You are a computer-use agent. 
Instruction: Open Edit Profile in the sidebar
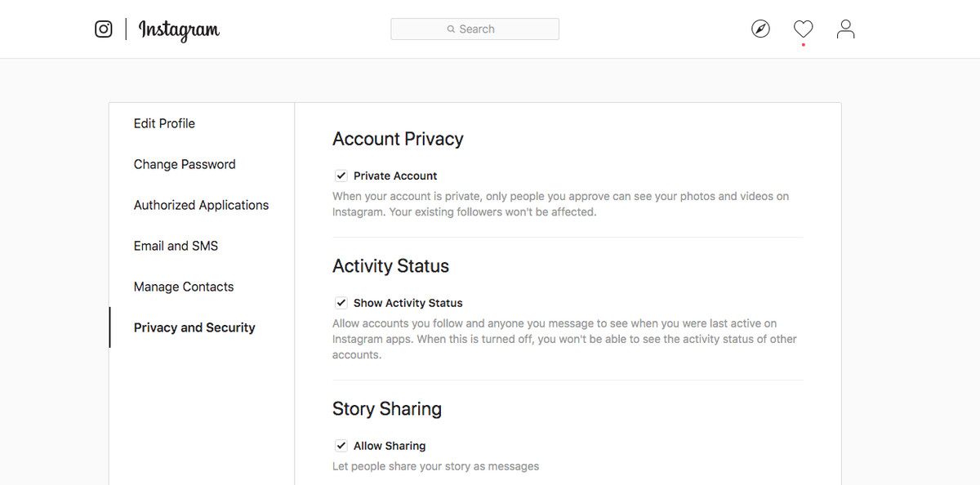coord(164,123)
